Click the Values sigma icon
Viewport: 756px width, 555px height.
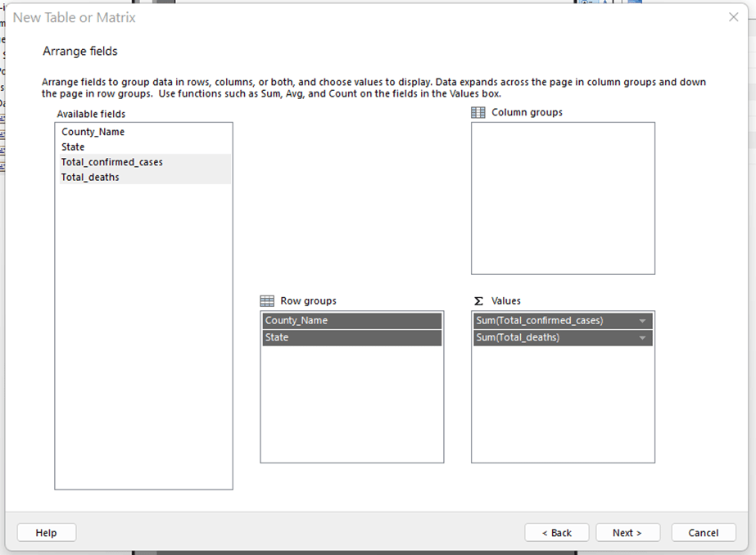478,301
